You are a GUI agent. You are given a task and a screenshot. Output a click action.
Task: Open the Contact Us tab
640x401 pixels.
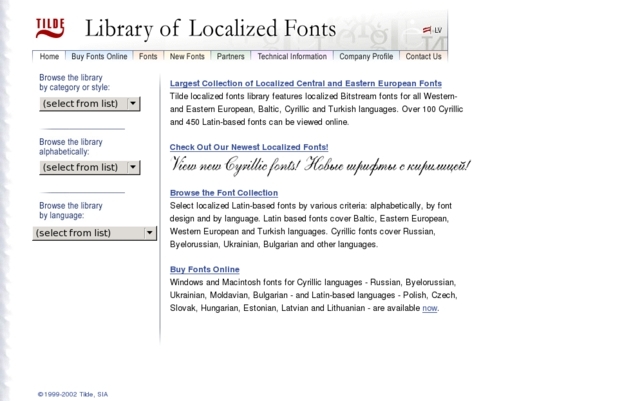(423, 57)
